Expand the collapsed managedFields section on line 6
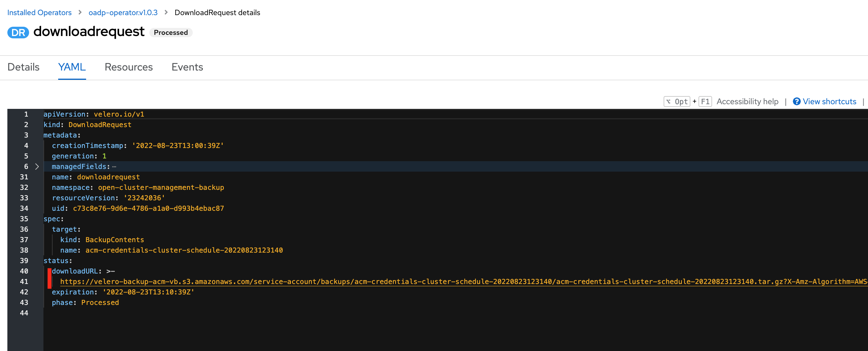 [37, 166]
